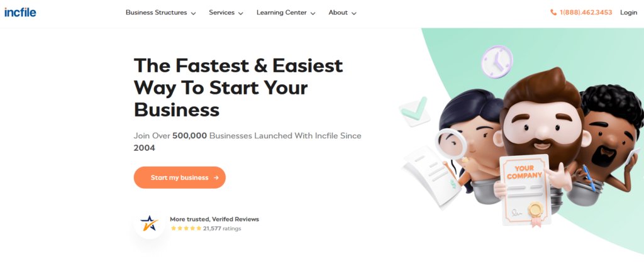
Task: Click the 21,577 ratings text
Action: pyautogui.click(x=222, y=229)
